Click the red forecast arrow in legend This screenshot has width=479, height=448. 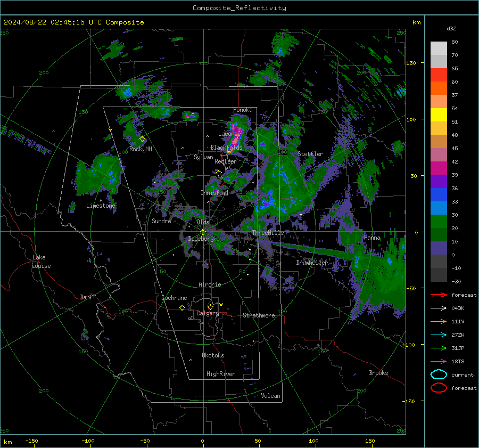[439, 295]
